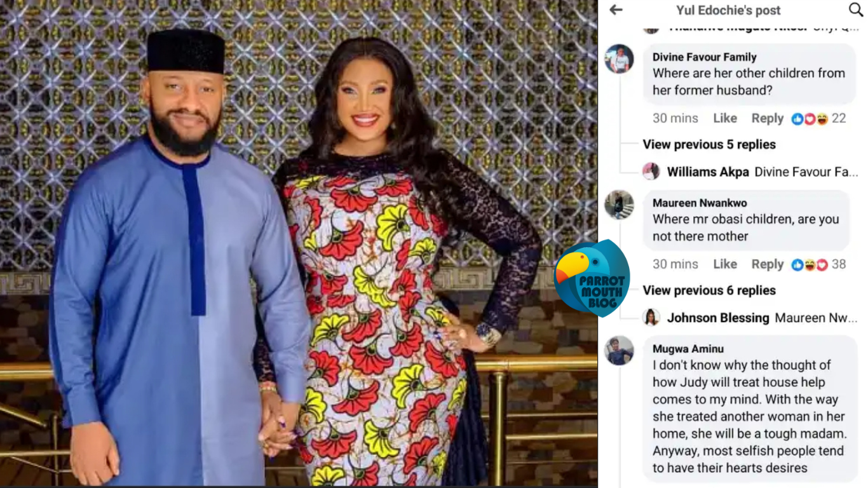The image size is (868, 488).
Task: Reply to Divine Favour Family's comment
Action: 767,118
